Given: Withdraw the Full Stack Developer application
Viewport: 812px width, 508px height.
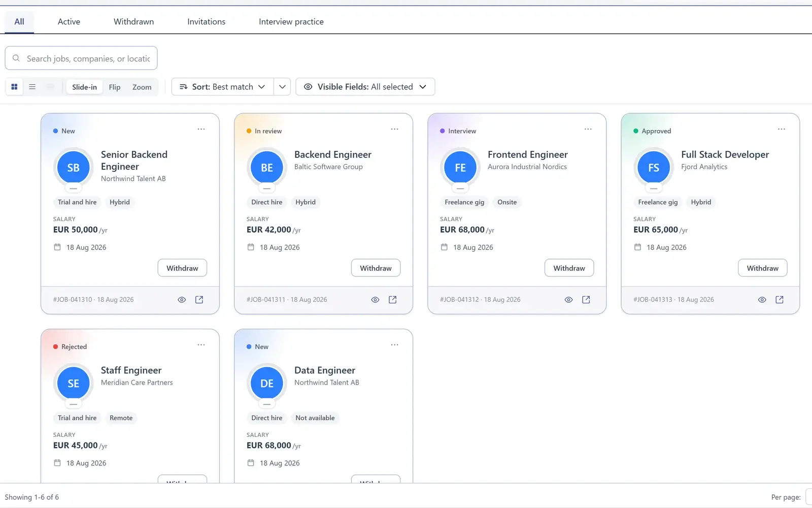Looking at the screenshot, I should coord(762,268).
